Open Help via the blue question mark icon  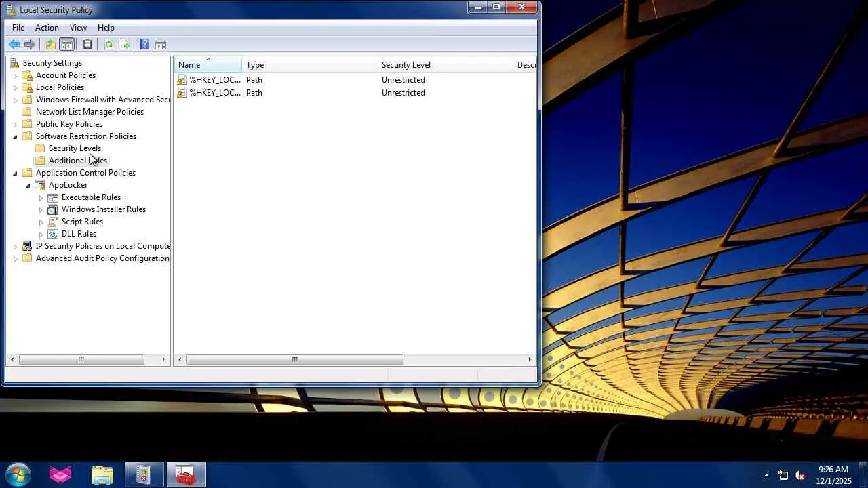(144, 45)
